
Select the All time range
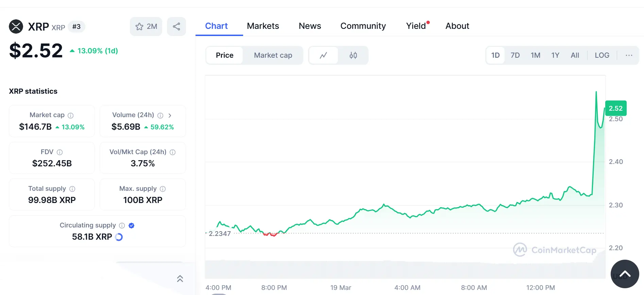point(575,55)
